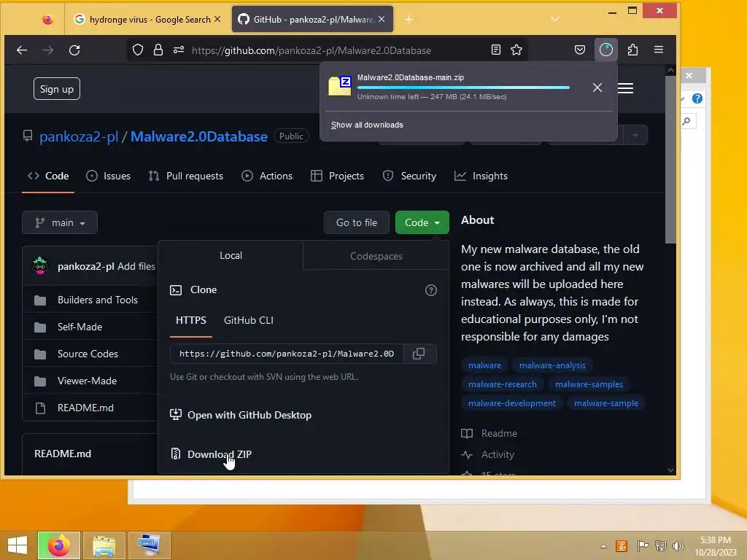This screenshot has width=747, height=560.
Task: Click the download progress bar
Action: pyautogui.click(x=463, y=87)
